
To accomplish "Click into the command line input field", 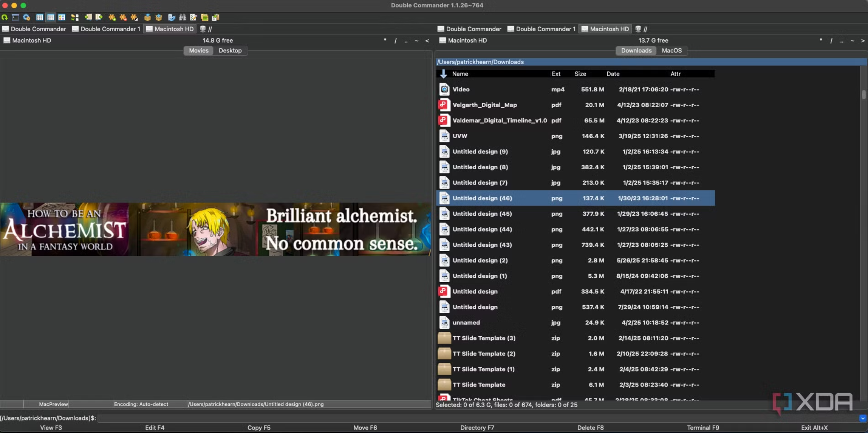I will (x=477, y=418).
